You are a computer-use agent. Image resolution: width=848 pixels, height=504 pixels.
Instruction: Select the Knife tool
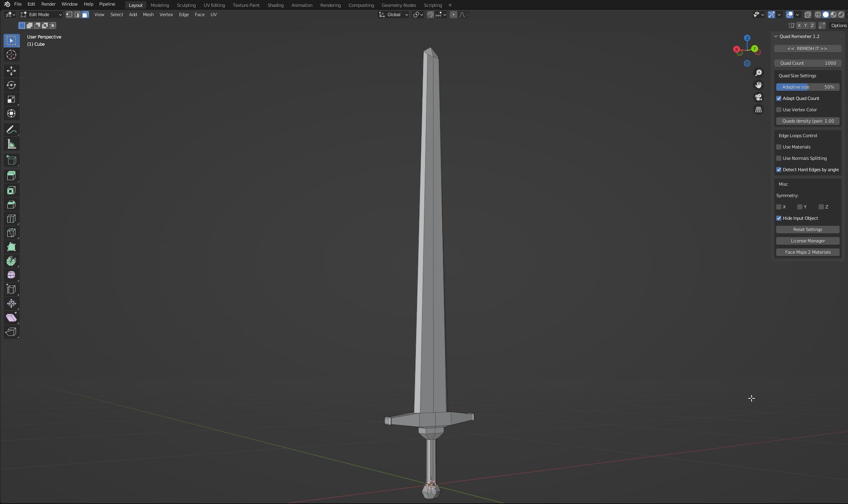11,233
